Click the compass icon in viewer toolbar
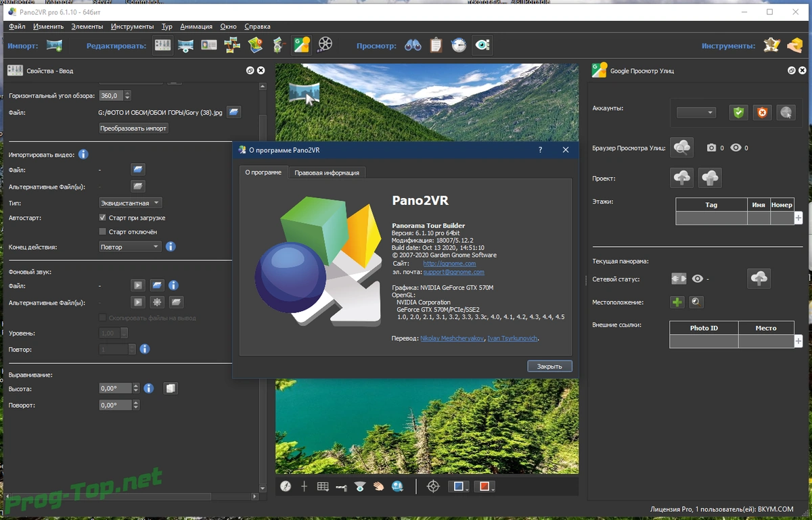Viewport: 812px width, 520px height. tap(286, 486)
